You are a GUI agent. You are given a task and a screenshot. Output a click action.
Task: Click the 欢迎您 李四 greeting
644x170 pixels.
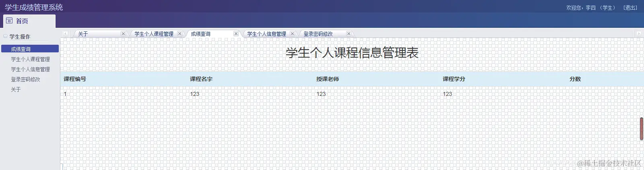pos(590,8)
